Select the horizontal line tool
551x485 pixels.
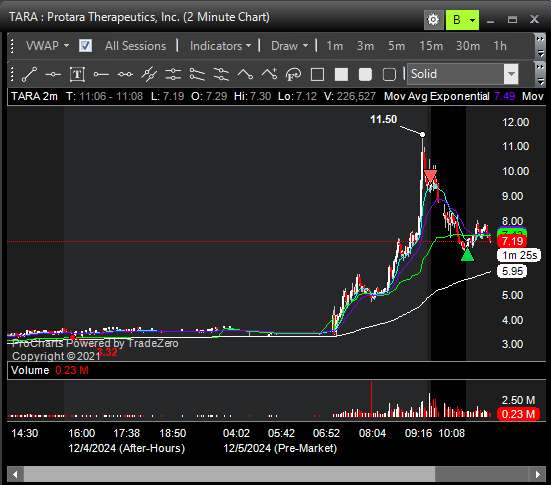tap(53, 74)
